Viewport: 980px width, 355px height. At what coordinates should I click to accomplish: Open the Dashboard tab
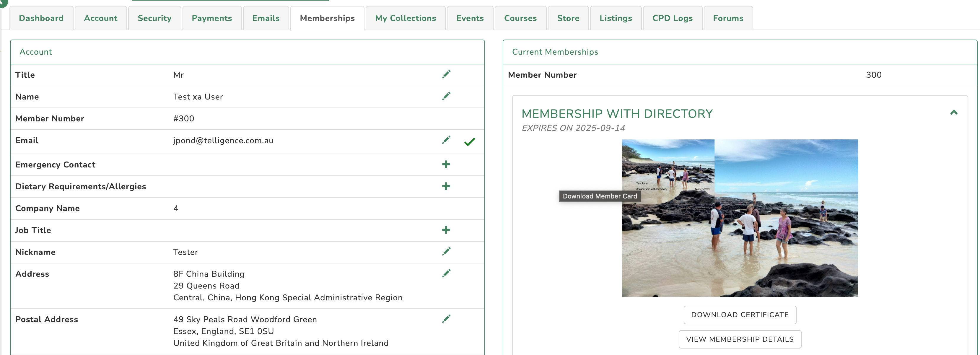(41, 18)
